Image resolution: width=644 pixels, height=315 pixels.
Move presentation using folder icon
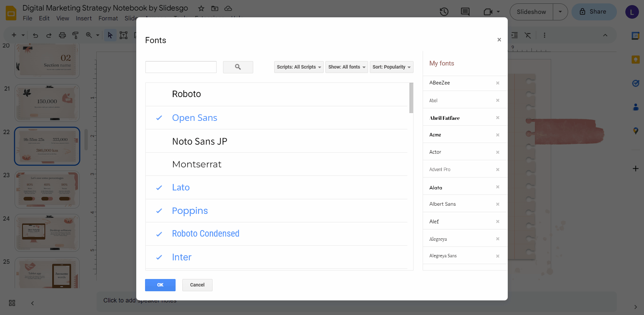(x=215, y=8)
